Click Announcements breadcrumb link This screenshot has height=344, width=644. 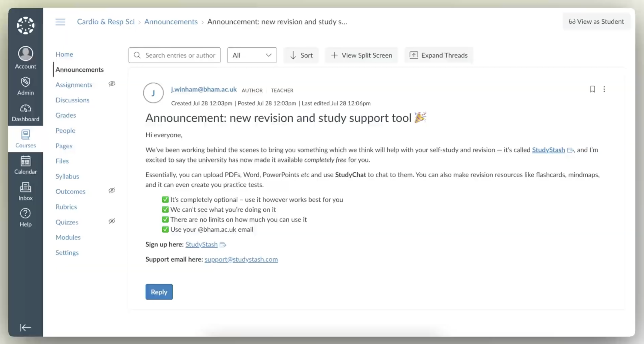(x=171, y=22)
